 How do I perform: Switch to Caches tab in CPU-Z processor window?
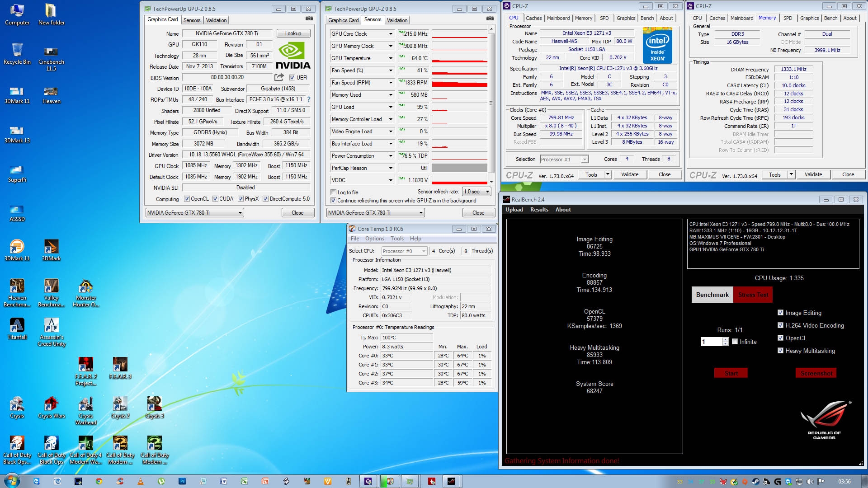click(x=533, y=18)
